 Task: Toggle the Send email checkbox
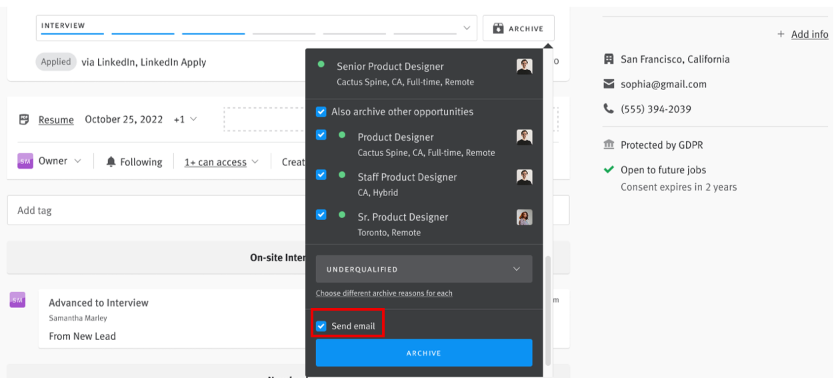[x=321, y=326]
